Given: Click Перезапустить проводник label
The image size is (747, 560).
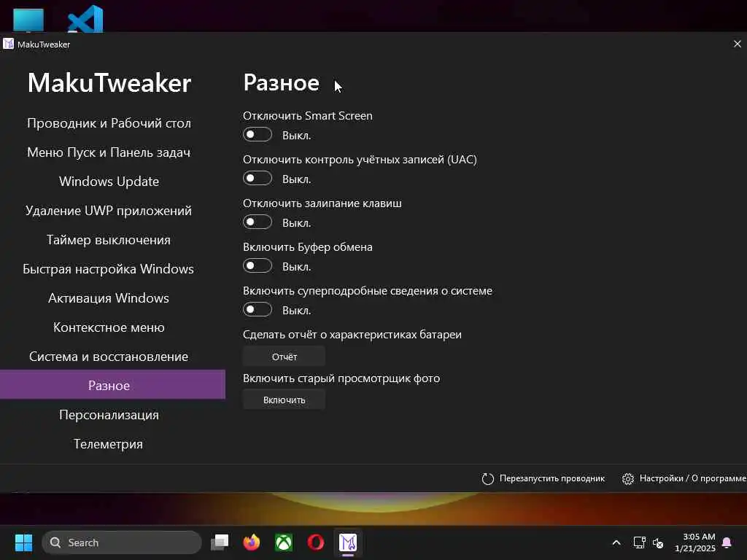Looking at the screenshot, I should click(x=551, y=478).
